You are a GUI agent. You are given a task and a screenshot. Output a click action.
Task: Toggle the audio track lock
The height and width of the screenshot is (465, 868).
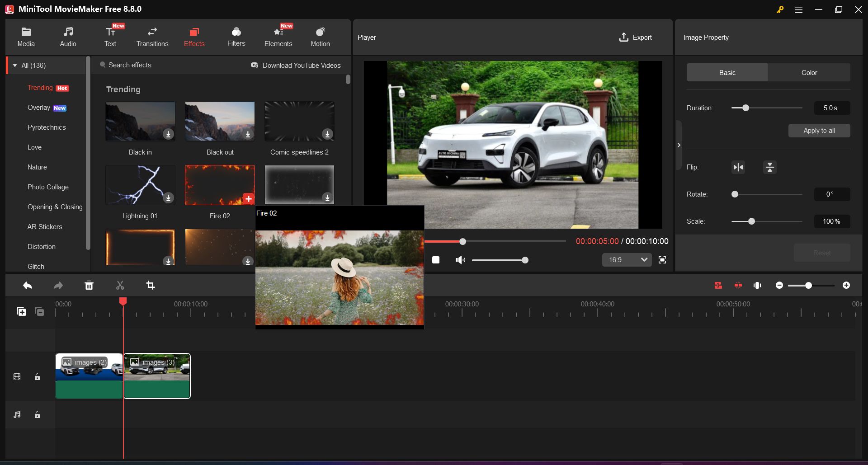(37, 415)
